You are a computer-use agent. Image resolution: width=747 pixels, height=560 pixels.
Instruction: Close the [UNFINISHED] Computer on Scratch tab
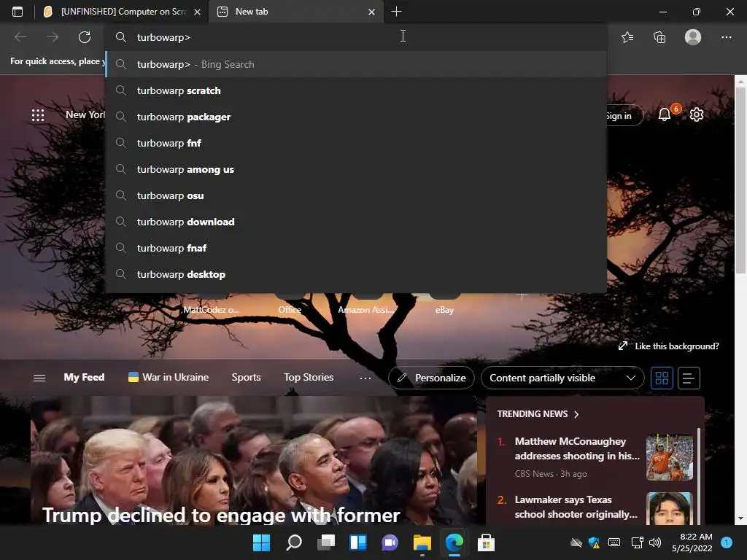[x=197, y=12]
